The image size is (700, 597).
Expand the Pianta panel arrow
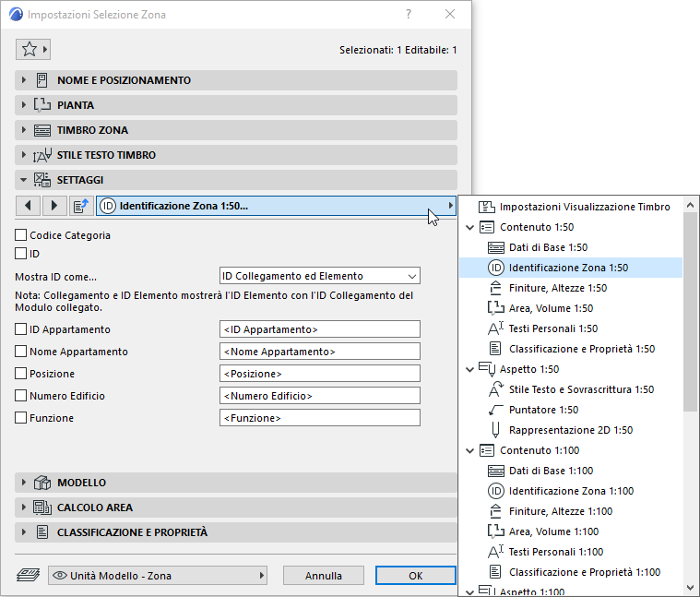pyautogui.click(x=24, y=105)
